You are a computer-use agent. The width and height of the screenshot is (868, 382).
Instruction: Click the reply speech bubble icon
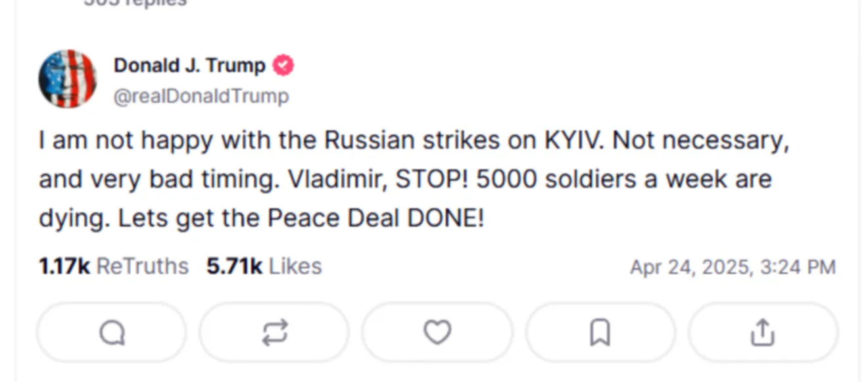(112, 333)
